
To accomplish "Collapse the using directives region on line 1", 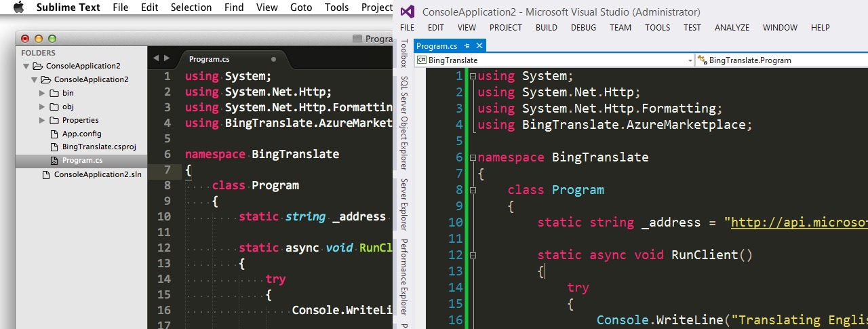I will point(473,76).
